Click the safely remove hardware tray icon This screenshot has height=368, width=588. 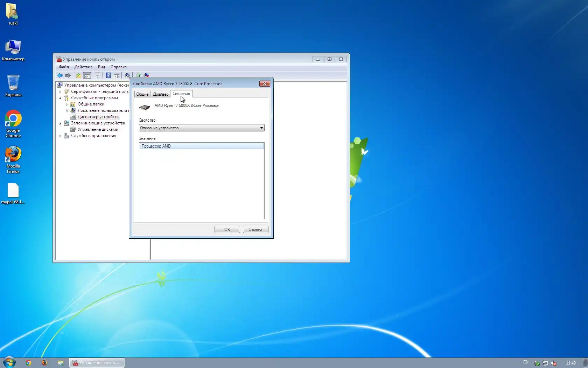point(537,363)
